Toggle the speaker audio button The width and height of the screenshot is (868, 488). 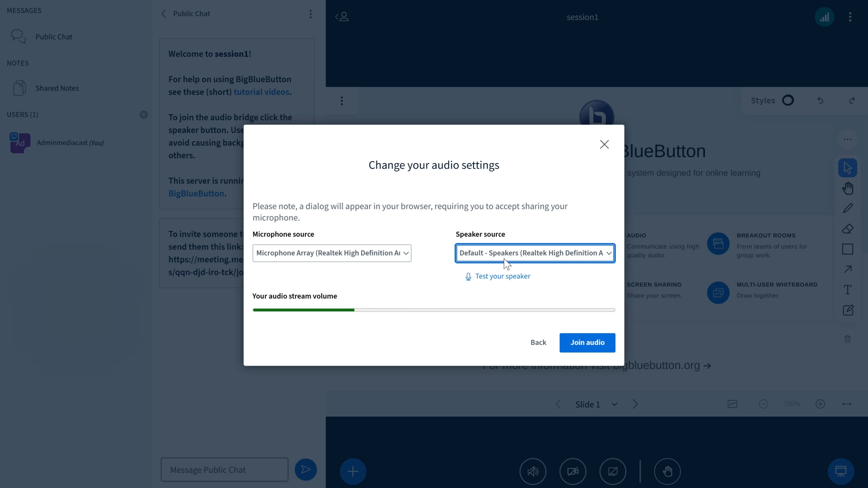click(533, 471)
